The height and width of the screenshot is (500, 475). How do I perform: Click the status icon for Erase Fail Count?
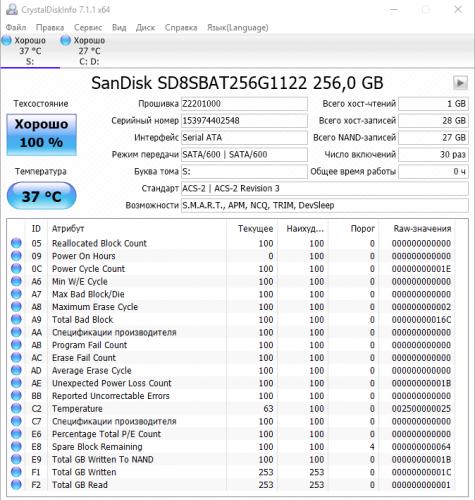click(16, 357)
